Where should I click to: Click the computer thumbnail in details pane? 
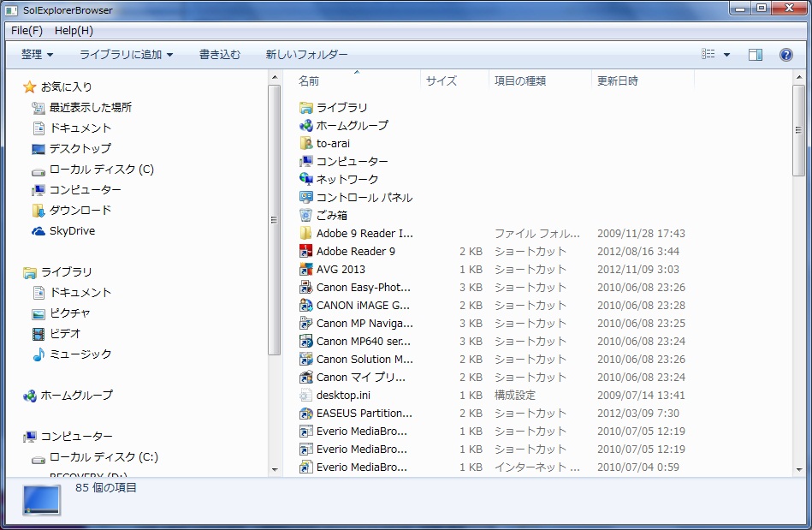(41, 500)
